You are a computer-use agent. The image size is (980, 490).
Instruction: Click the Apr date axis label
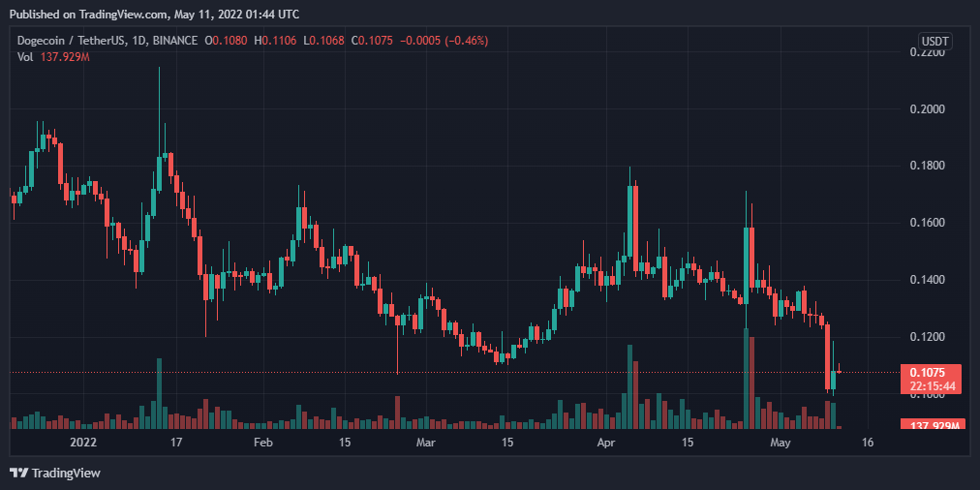605,443
